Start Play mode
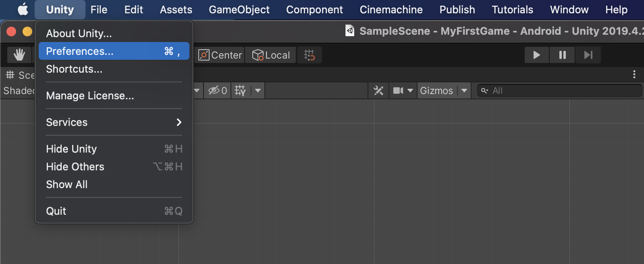644x264 pixels. (537, 55)
